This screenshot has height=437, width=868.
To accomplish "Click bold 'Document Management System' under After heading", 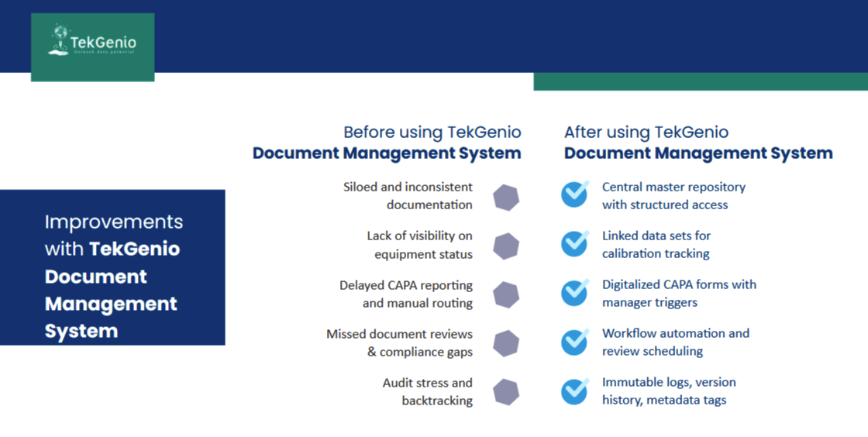I will point(698,153).
